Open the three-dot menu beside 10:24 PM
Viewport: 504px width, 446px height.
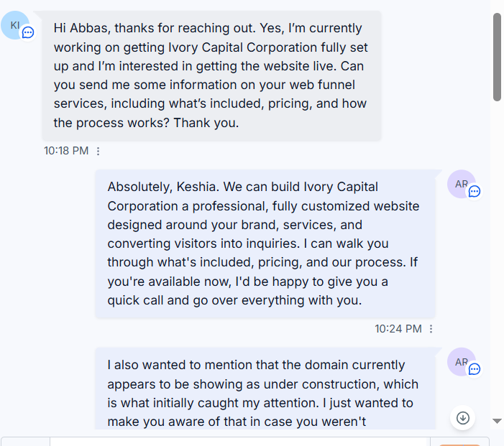pos(431,329)
